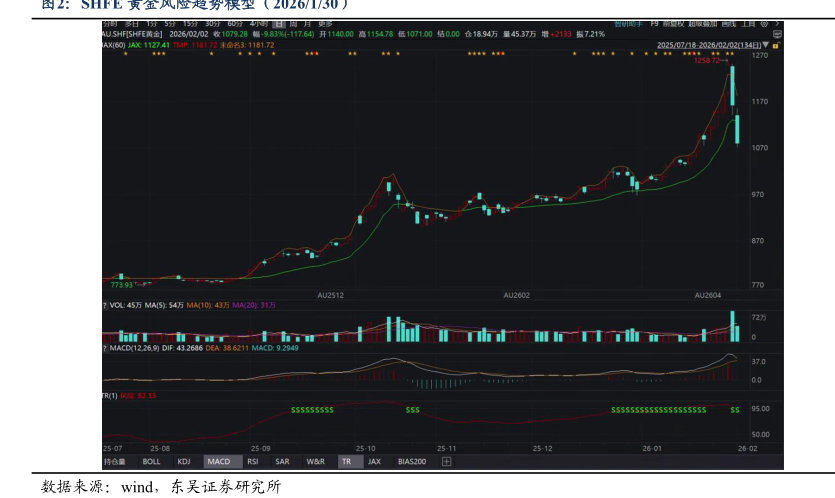Toggle the BOLL indicator
The height and width of the screenshot is (498, 835).
point(151,462)
